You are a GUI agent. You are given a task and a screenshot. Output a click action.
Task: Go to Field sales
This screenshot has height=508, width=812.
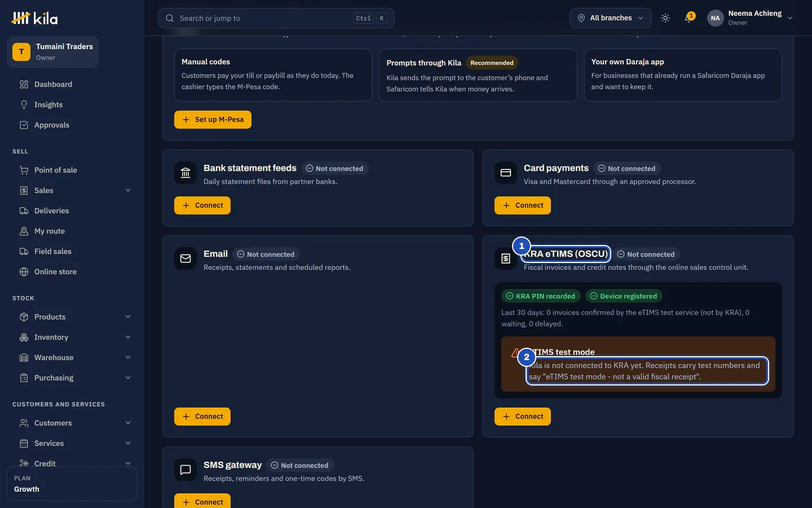[72, 252]
